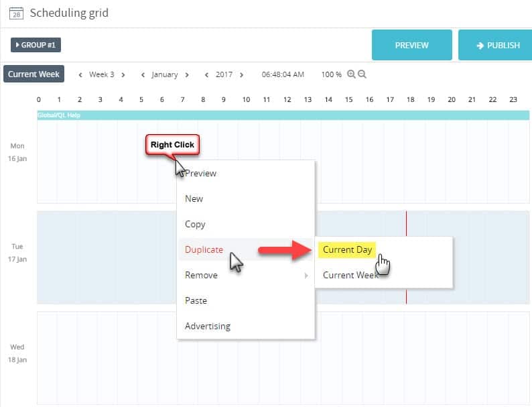This screenshot has height=407, width=532.
Task: Go to previous year arrow before 2017
Action: [206, 74]
